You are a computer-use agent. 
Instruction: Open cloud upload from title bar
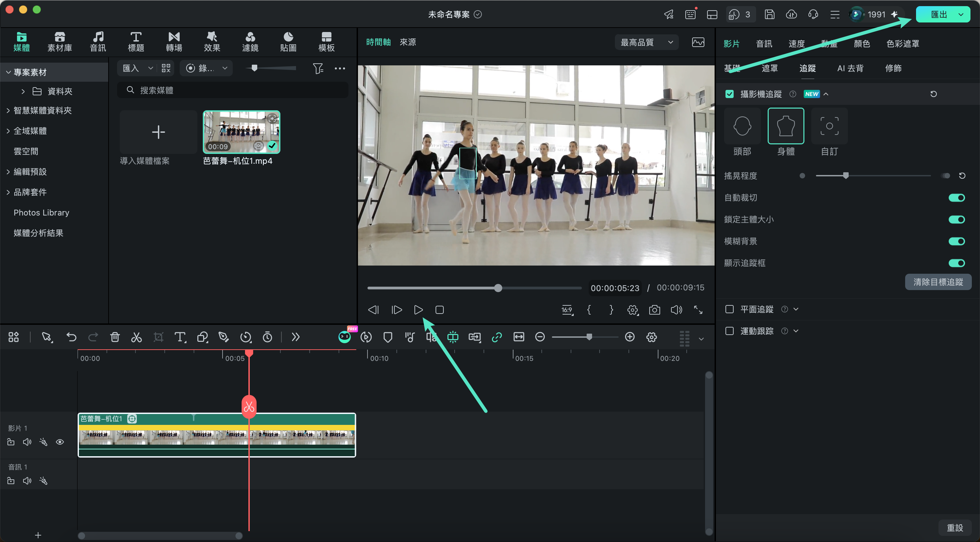point(791,14)
